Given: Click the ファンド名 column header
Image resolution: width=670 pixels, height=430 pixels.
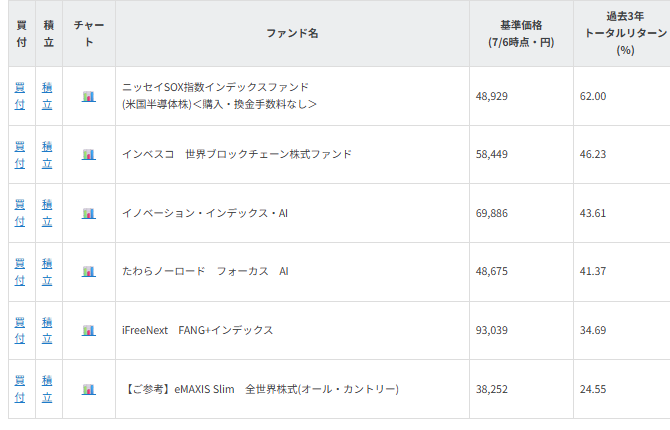Looking at the screenshot, I should point(292,33).
